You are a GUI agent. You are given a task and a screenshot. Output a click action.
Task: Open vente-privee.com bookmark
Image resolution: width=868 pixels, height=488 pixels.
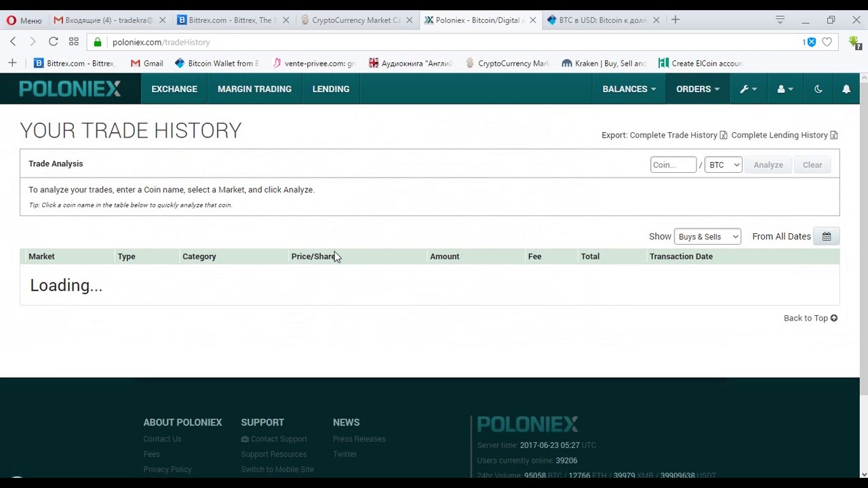click(313, 63)
